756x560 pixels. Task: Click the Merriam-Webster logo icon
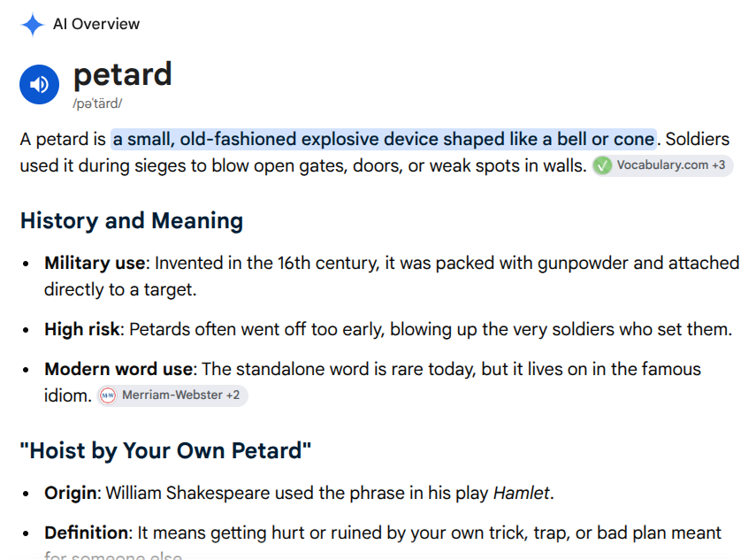click(108, 395)
